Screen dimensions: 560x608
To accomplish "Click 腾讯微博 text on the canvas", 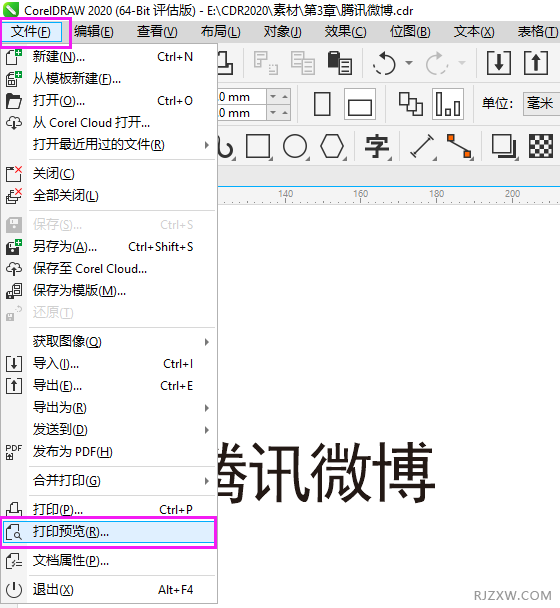I will [326, 472].
